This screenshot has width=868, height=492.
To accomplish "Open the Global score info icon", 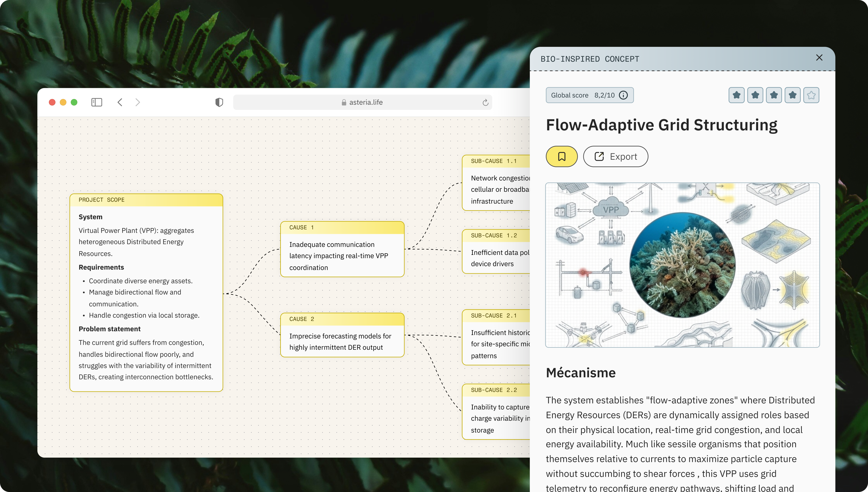I will coord(623,95).
